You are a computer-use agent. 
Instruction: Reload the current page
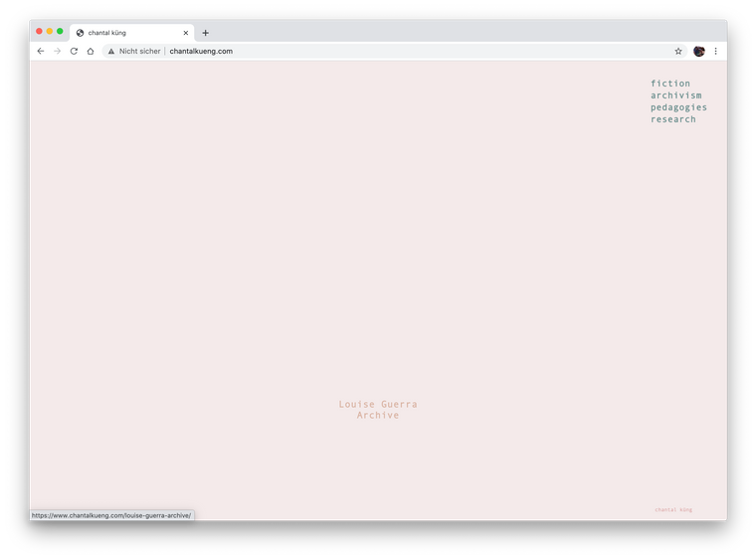pos(74,51)
